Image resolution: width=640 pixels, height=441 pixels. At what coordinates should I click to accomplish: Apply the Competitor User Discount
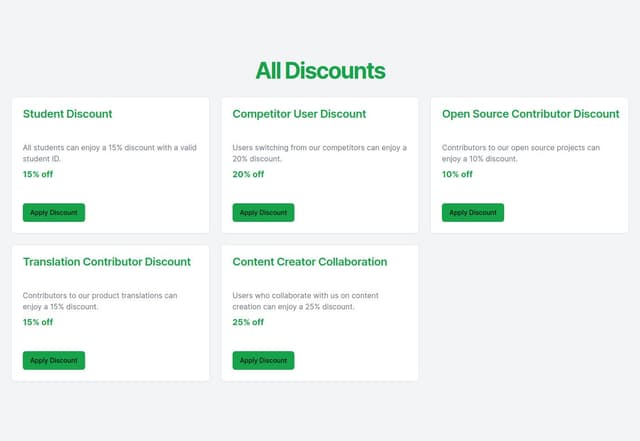click(263, 212)
